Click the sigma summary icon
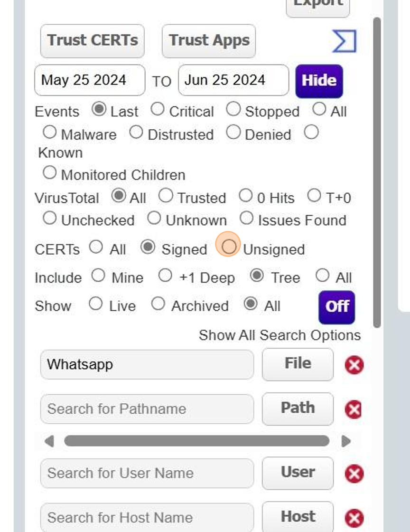This screenshot has width=410, height=532. tap(344, 41)
